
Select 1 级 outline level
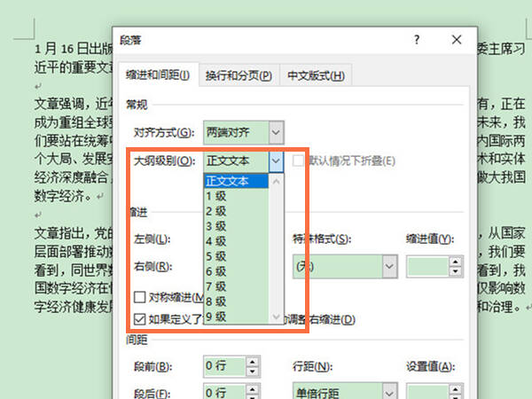pos(236,196)
